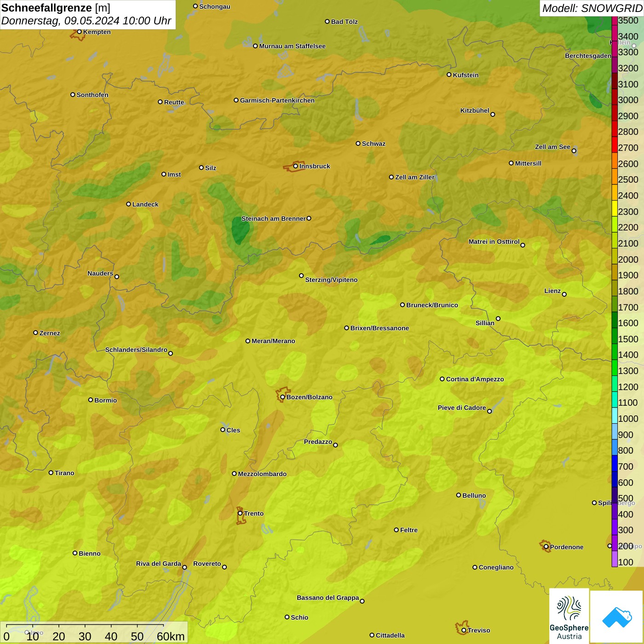Image resolution: width=644 pixels, height=644 pixels.
Task: Click the Rovereto label
Action: (207, 563)
